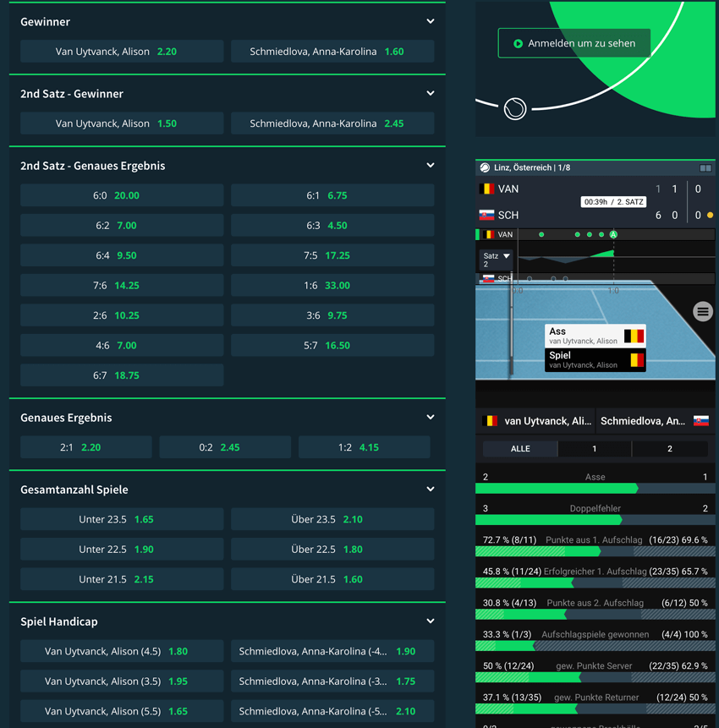Select 3:6 set score at 9.75

point(332,315)
